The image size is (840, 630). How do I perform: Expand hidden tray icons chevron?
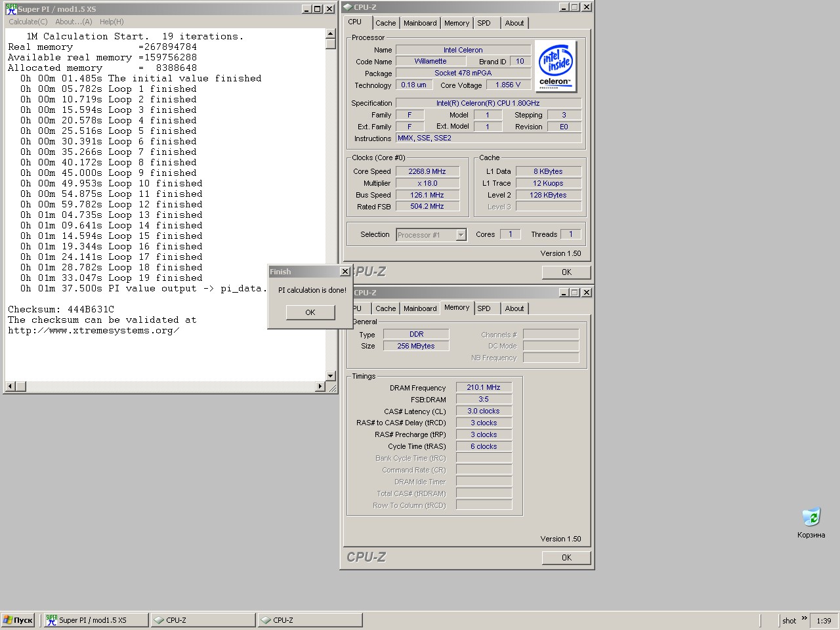click(804, 618)
